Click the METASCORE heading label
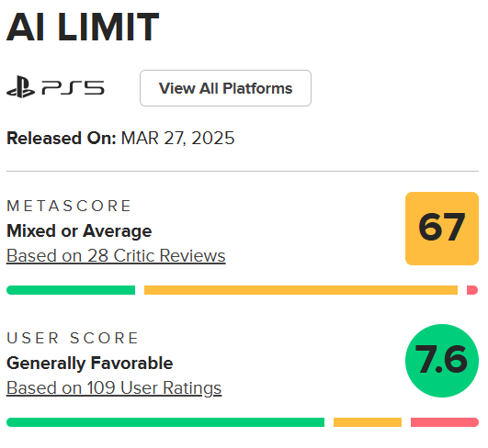The width and height of the screenshot is (488, 448). pos(69,207)
